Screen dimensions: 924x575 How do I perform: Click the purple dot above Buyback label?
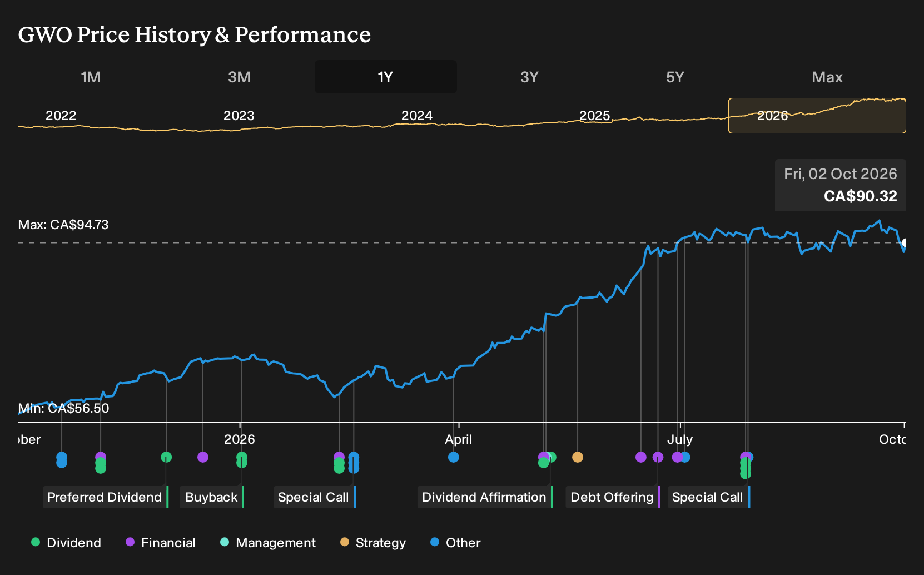pos(203,457)
